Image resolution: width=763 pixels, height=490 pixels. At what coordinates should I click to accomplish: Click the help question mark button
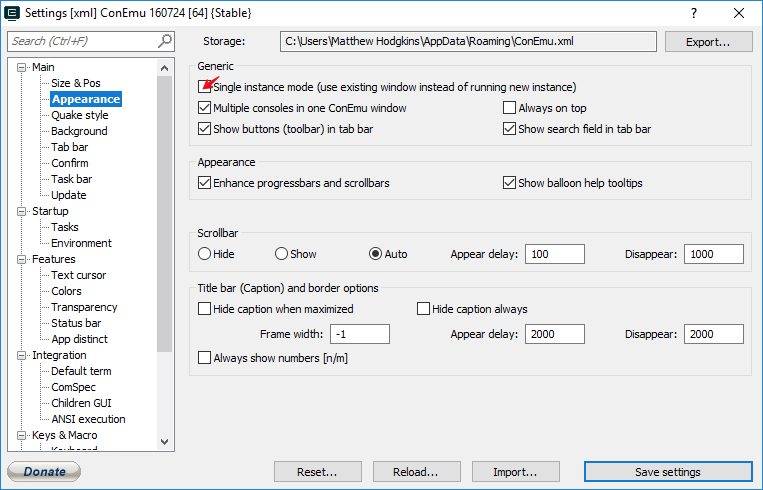coord(692,13)
